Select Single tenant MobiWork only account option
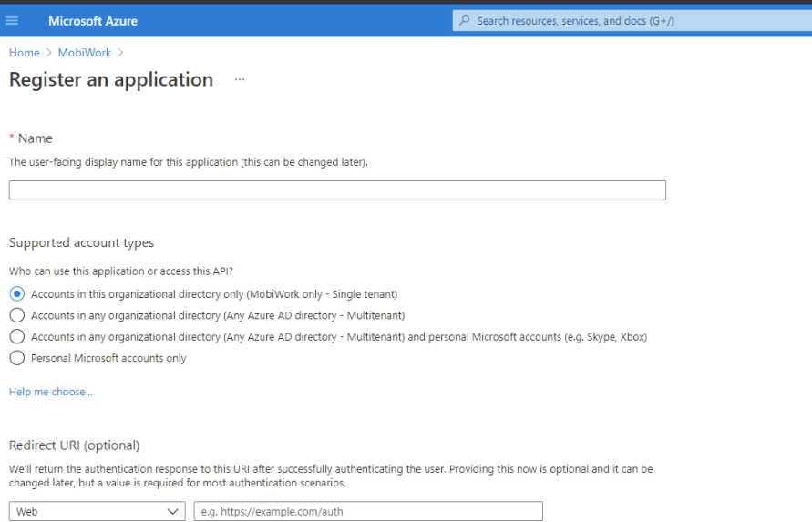The height and width of the screenshot is (522, 812). click(x=16, y=294)
